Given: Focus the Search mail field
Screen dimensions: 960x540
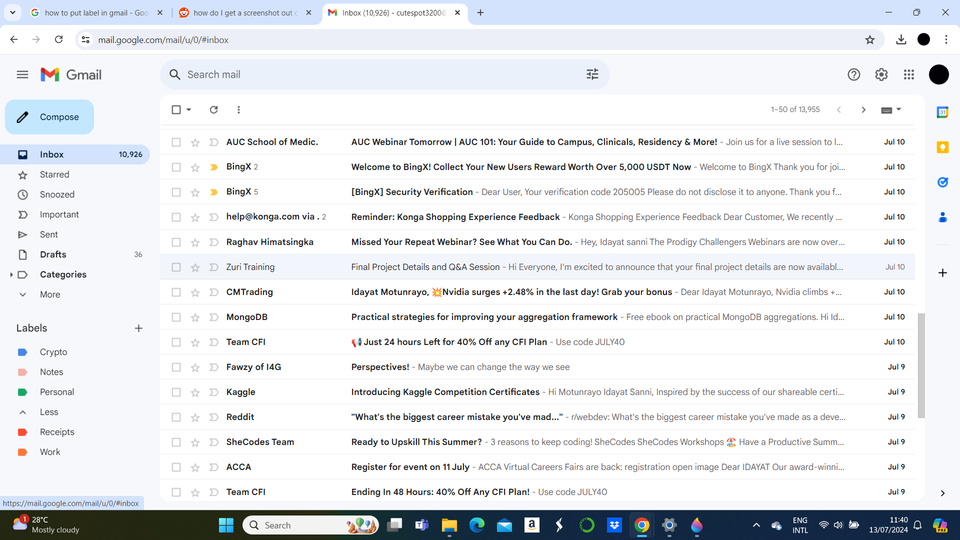Looking at the screenshot, I should click(x=384, y=75).
